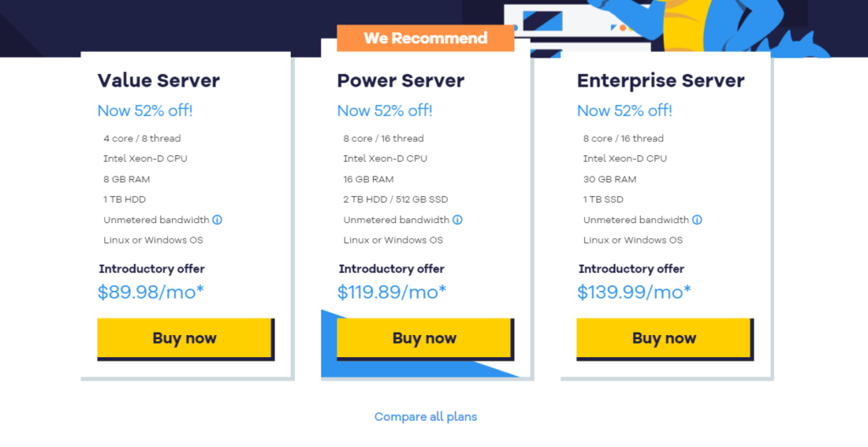Image resolution: width=868 pixels, height=447 pixels.
Task: Click the $119.89/mo price text
Action: point(392,292)
